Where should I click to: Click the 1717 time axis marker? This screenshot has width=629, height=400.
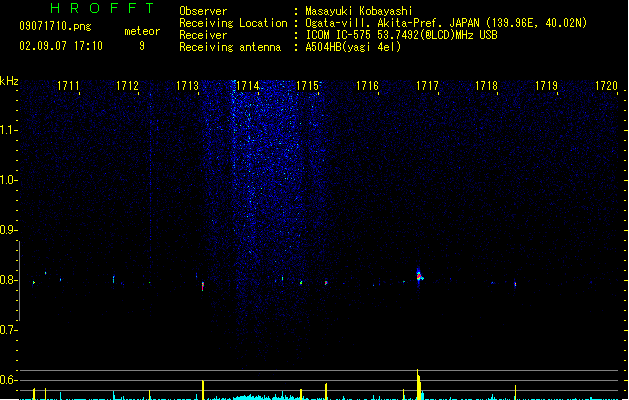[427, 86]
